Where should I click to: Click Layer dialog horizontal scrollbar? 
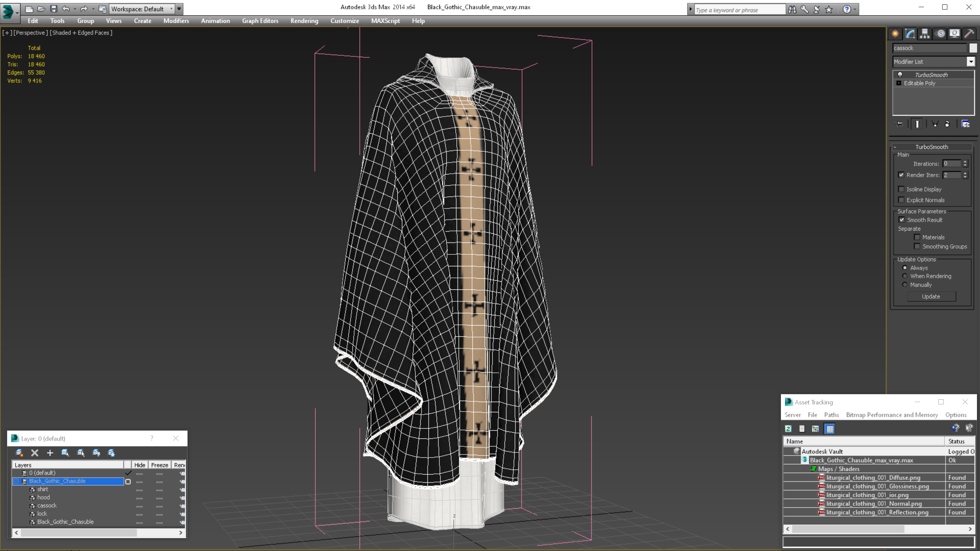tap(99, 533)
